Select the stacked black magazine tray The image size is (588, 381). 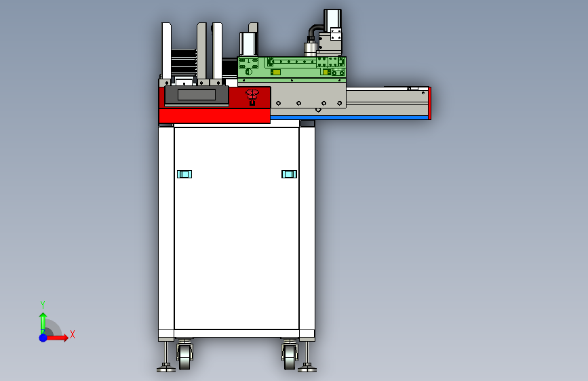click(x=184, y=62)
